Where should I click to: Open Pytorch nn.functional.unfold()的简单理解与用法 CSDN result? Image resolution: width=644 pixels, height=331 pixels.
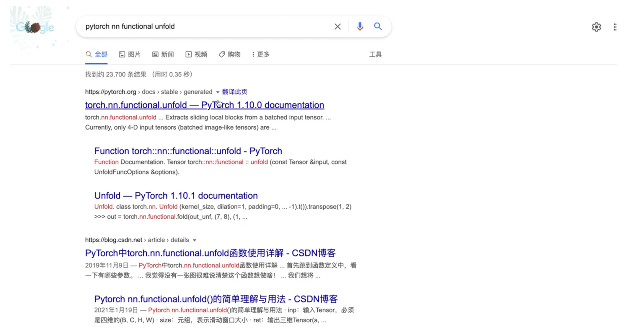tap(216, 299)
